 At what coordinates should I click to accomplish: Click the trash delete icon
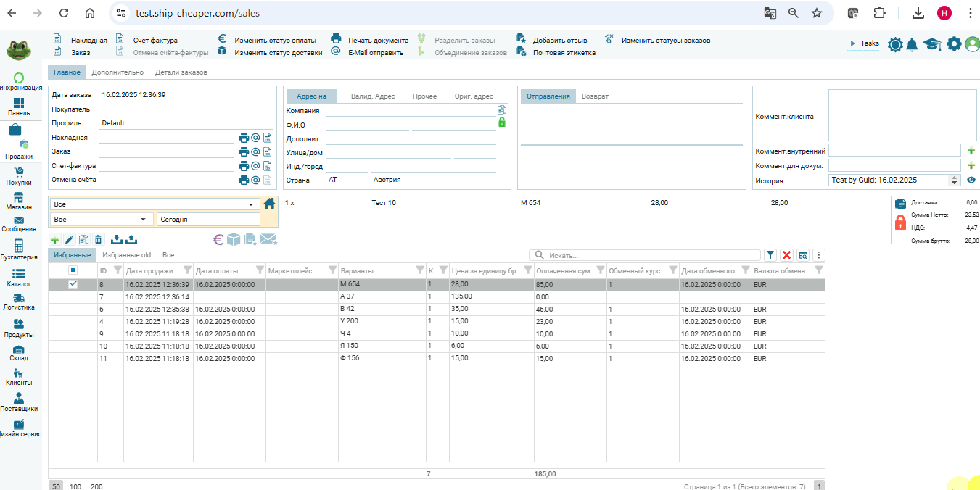pos(99,239)
